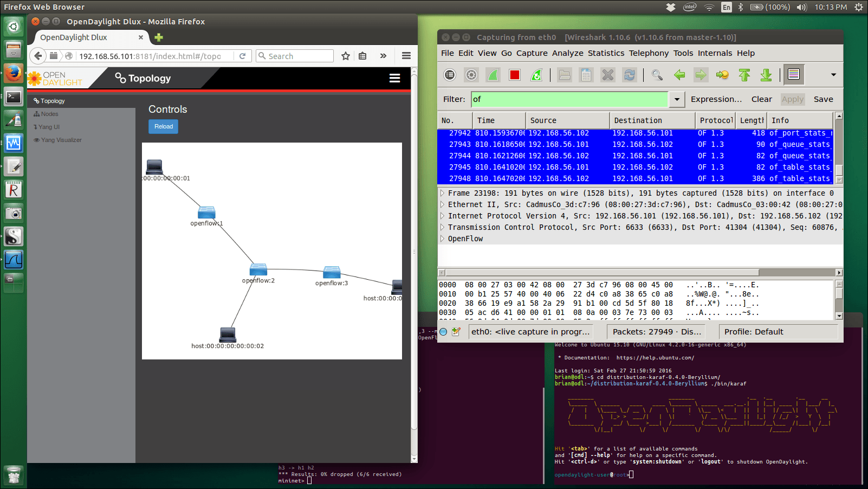The height and width of the screenshot is (489, 868).
Task: Expand Transmission Control Protocol row
Action: pos(442,227)
